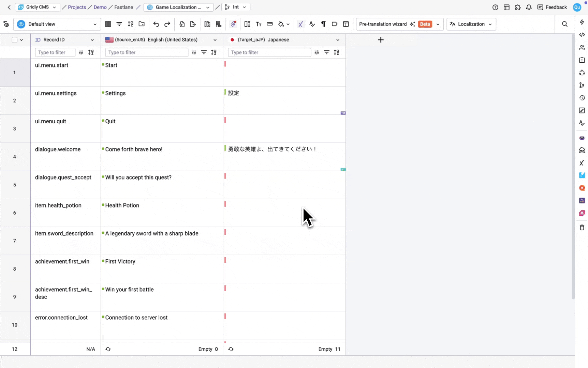Open the members panel icon in sidebar
Image resolution: width=588 pixels, height=368 pixels.
[582, 47]
